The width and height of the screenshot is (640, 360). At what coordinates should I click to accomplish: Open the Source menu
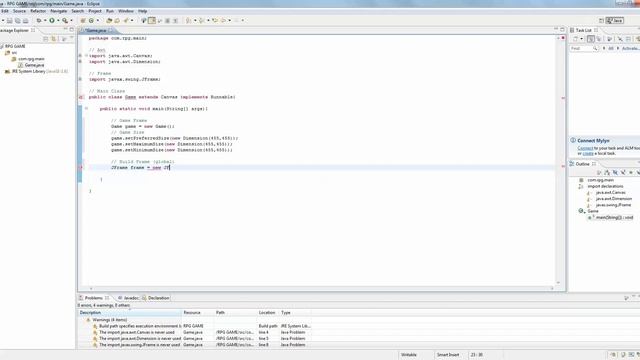pyautogui.click(x=19, y=11)
